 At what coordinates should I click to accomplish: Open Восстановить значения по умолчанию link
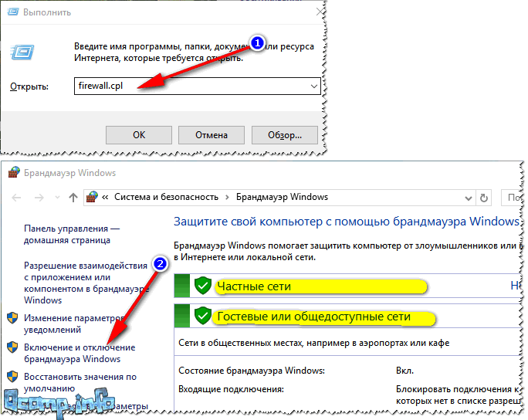click(x=80, y=382)
